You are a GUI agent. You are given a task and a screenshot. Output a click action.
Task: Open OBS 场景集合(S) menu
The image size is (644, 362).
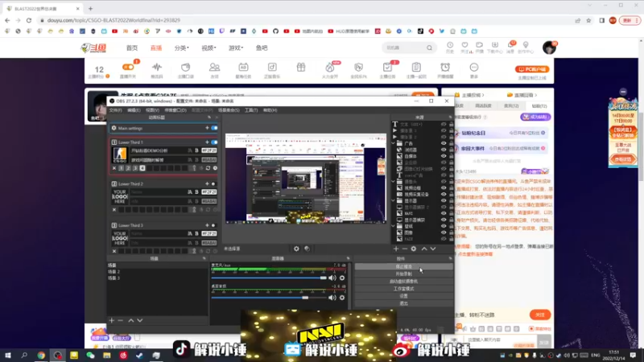pos(229,110)
